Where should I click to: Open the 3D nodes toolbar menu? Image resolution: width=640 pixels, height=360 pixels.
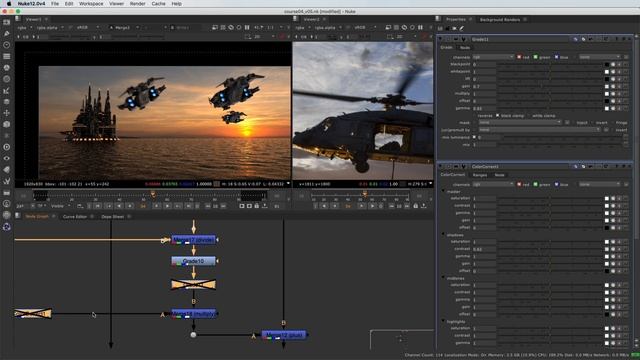(7, 124)
